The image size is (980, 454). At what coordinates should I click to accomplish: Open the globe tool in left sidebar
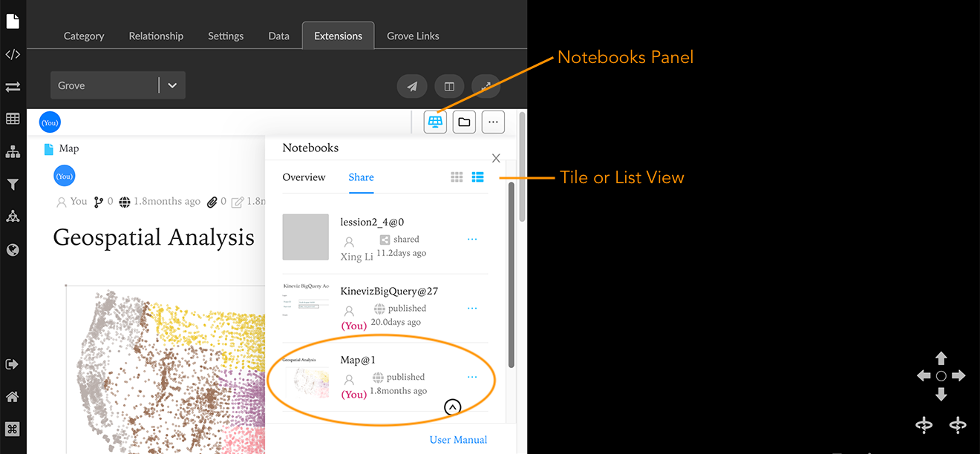[12, 249]
